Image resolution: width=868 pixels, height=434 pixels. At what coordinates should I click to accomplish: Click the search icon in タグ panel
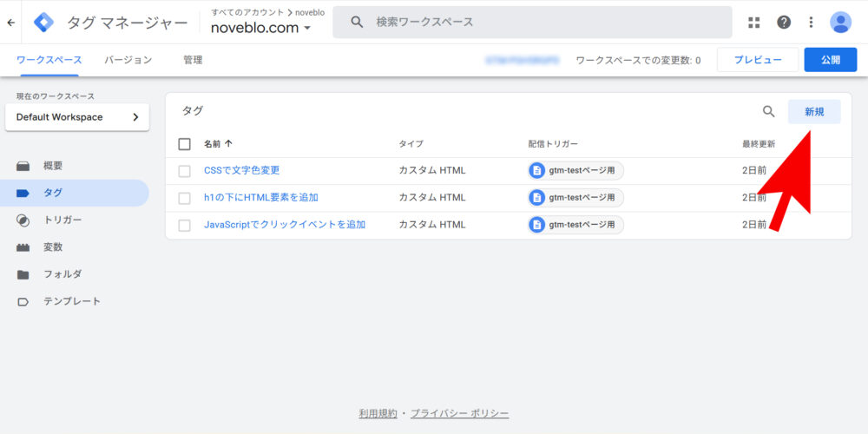(768, 111)
